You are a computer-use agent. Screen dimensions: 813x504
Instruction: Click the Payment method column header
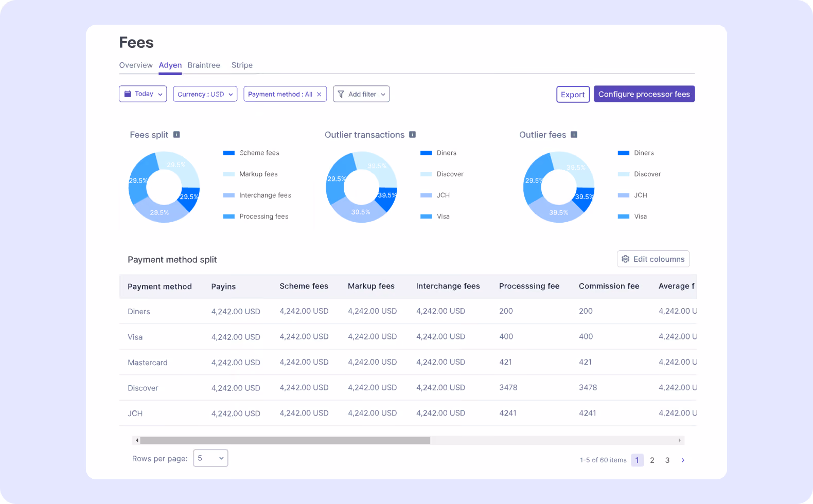click(160, 286)
